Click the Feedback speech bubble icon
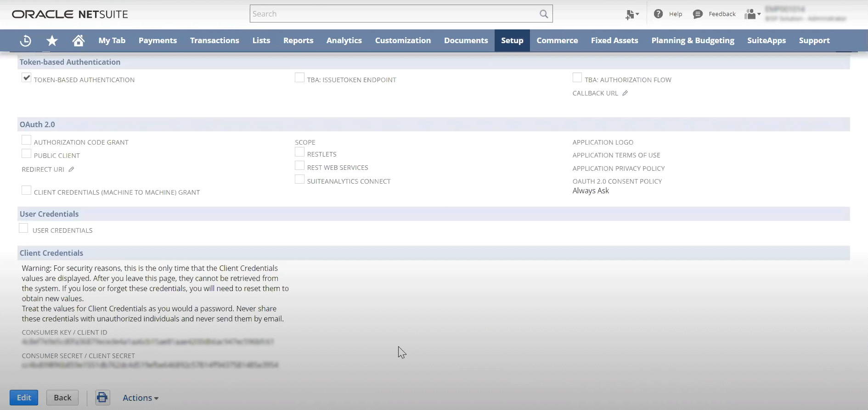 [698, 14]
